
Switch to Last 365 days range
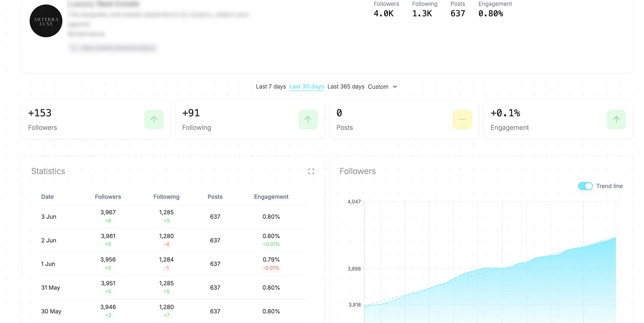pyautogui.click(x=346, y=86)
